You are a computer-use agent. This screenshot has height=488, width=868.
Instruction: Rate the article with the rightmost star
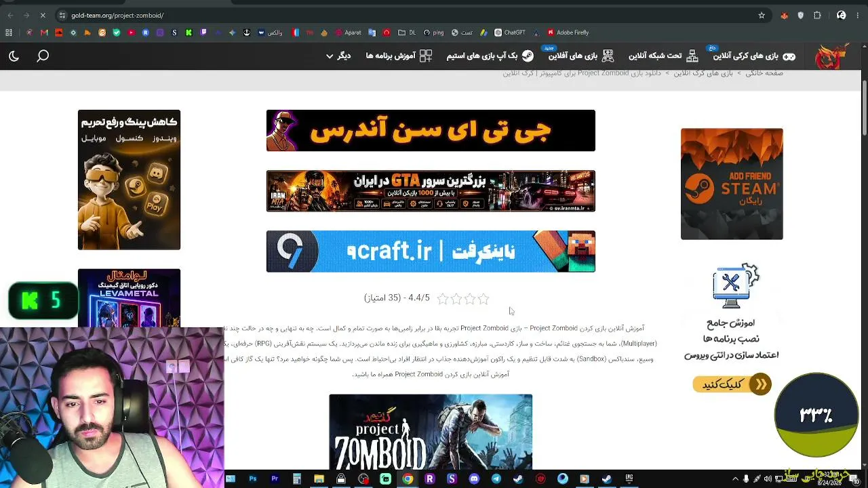(484, 298)
